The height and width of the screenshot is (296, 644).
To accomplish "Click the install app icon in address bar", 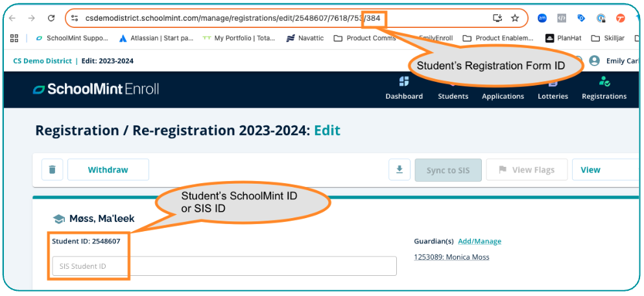I will [x=497, y=18].
